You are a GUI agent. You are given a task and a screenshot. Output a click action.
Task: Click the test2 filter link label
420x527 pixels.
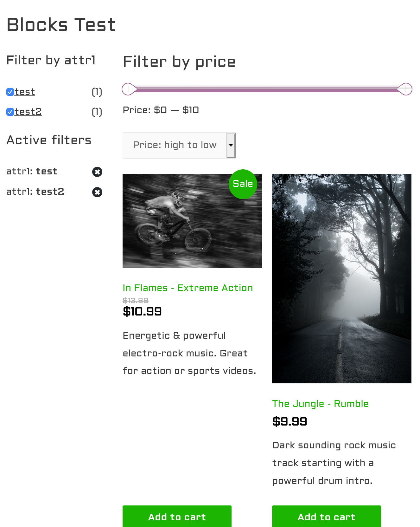29,112
